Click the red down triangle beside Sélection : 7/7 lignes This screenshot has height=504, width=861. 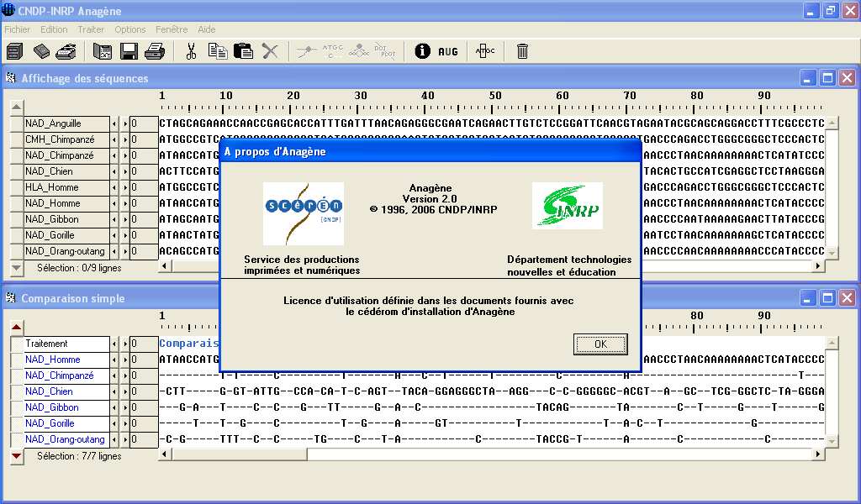pyautogui.click(x=17, y=456)
